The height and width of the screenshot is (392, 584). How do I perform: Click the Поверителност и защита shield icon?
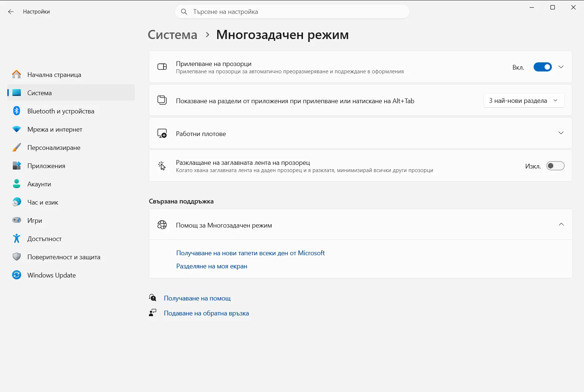tap(16, 257)
